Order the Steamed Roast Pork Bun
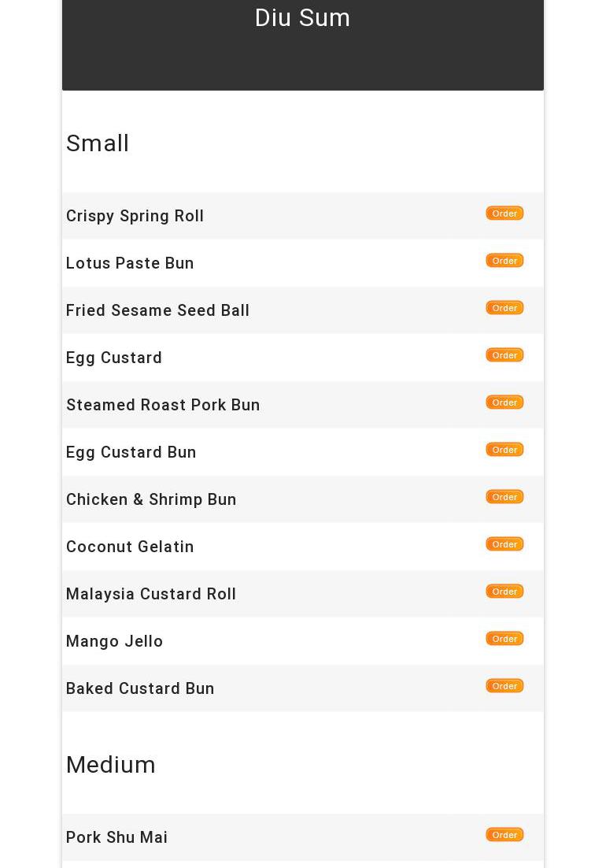Viewport: 606px width, 868px height. [x=504, y=402]
